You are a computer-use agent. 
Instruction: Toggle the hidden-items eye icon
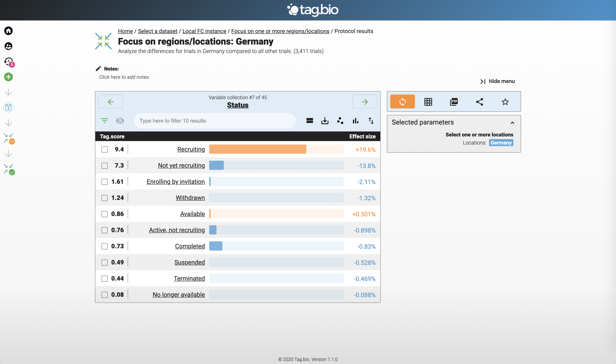pos(120,121)
